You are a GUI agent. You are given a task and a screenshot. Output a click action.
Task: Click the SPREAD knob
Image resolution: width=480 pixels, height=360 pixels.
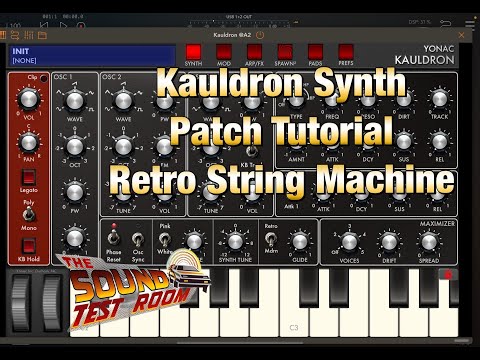pos(429,242)
